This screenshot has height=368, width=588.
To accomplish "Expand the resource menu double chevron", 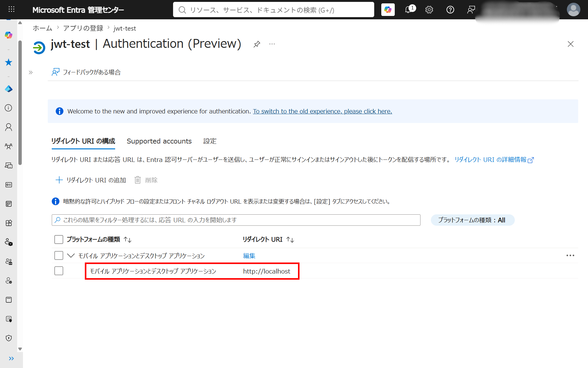I will tap(31, 73).
